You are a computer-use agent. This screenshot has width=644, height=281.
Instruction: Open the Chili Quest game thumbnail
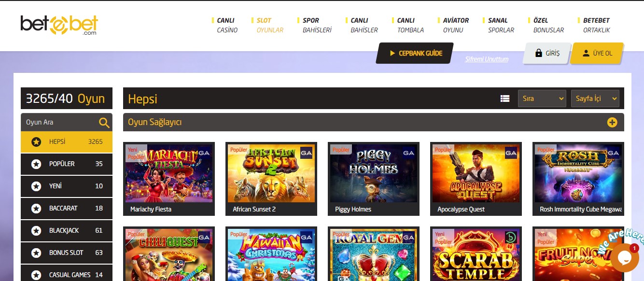(169, 255)
